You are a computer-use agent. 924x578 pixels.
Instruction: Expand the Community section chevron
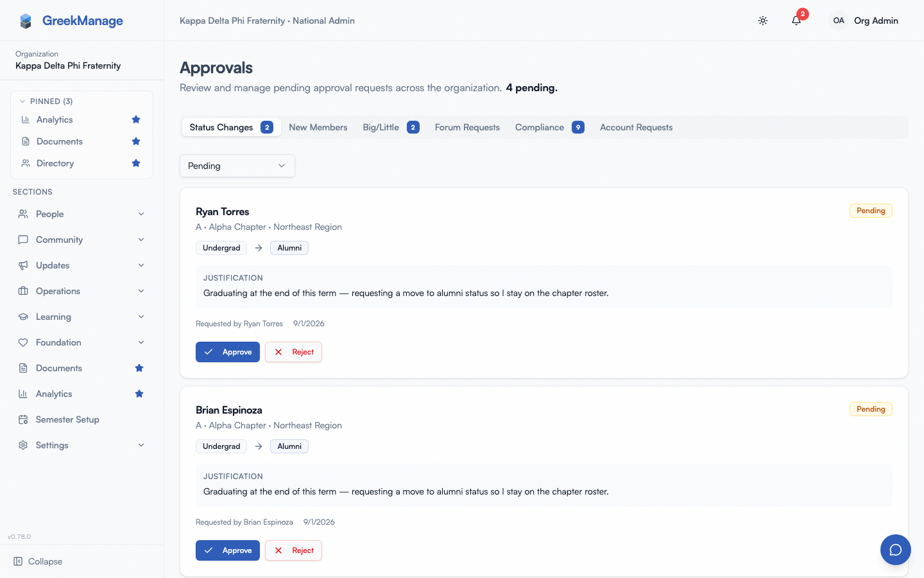pos(141,240)
